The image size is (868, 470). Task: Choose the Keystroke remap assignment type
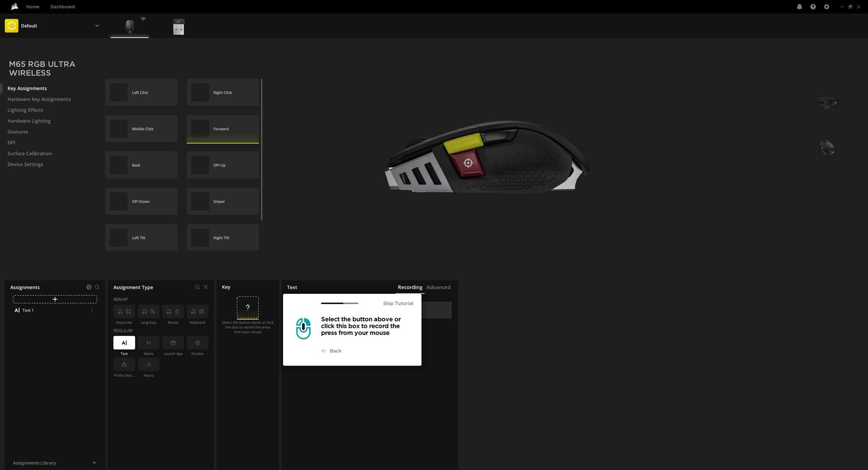coord(124,311)
